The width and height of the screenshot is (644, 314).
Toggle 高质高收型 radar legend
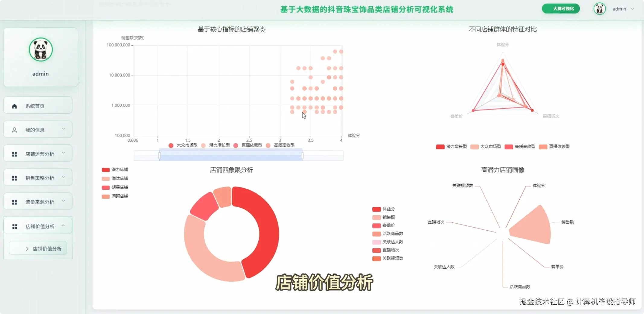point(520,147)
